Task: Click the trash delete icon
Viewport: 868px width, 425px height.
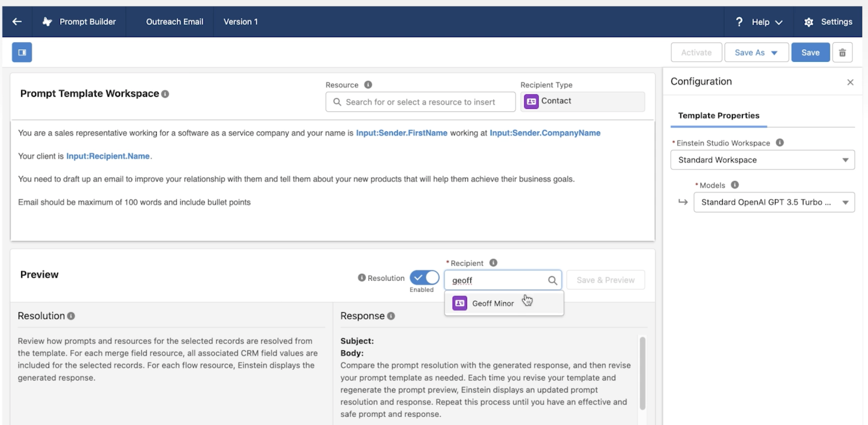Action: coord(842,53)
